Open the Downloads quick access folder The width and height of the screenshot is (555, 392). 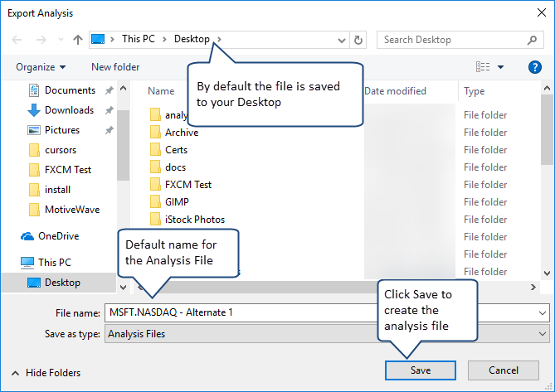(69, 110)
